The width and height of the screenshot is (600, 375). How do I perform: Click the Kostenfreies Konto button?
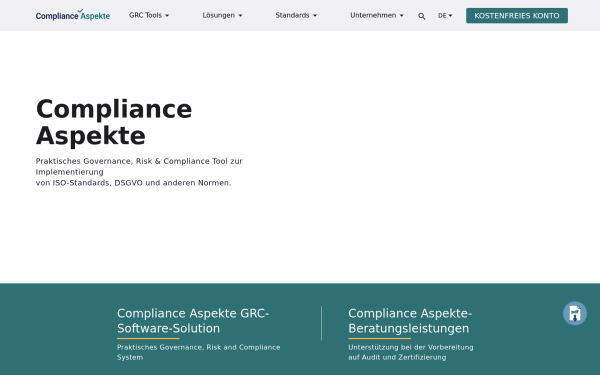517,16
